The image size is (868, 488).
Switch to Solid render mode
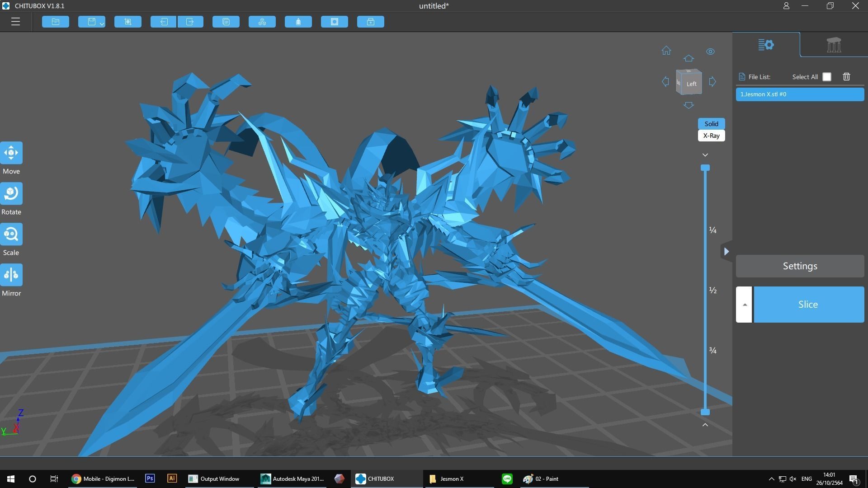coord(711,124)
